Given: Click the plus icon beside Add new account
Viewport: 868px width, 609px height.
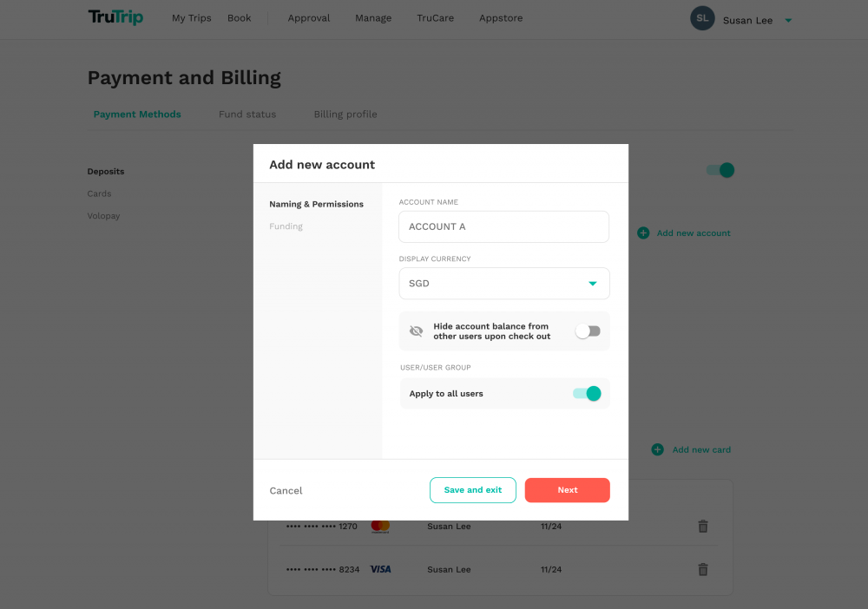Looking at the screenshot, I should (x=642, y=232).
